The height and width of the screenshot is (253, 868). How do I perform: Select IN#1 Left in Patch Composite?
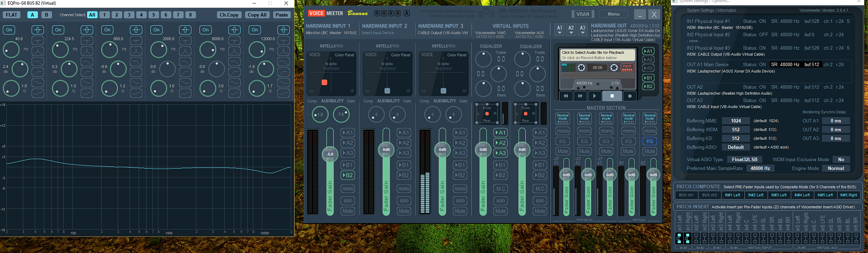coord(733,195)
